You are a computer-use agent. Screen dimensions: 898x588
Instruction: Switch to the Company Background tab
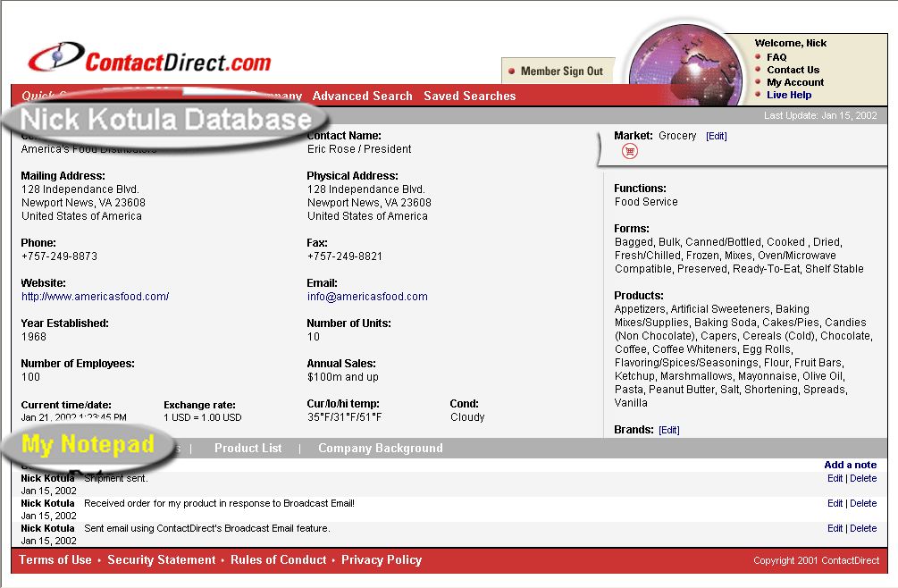381,449
